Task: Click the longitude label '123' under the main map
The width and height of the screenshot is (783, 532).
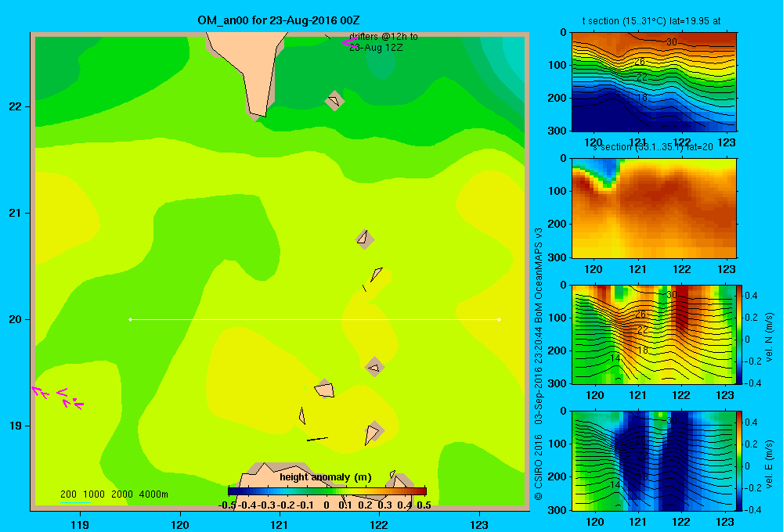Action: (x=479, y=524)
